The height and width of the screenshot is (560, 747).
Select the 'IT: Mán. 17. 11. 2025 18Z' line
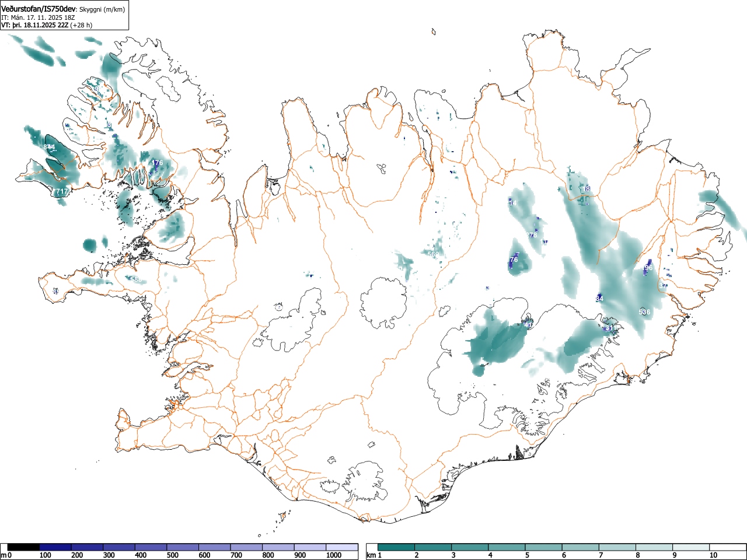point(38,17)
